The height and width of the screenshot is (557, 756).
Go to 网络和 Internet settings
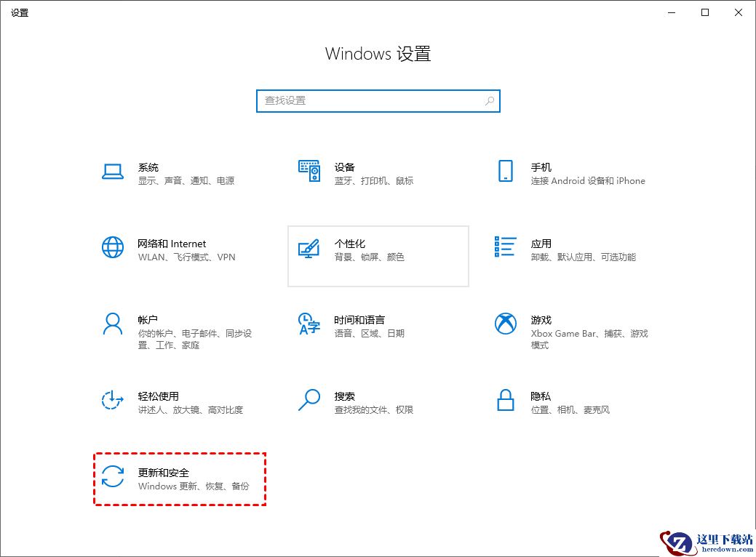click(x=172, y=244)
